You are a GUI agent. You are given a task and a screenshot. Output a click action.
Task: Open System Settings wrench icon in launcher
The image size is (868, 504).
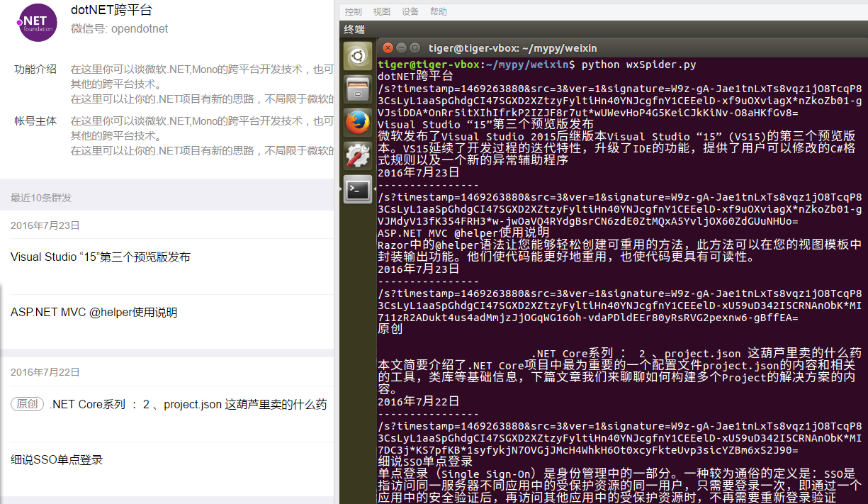[358, 156]
